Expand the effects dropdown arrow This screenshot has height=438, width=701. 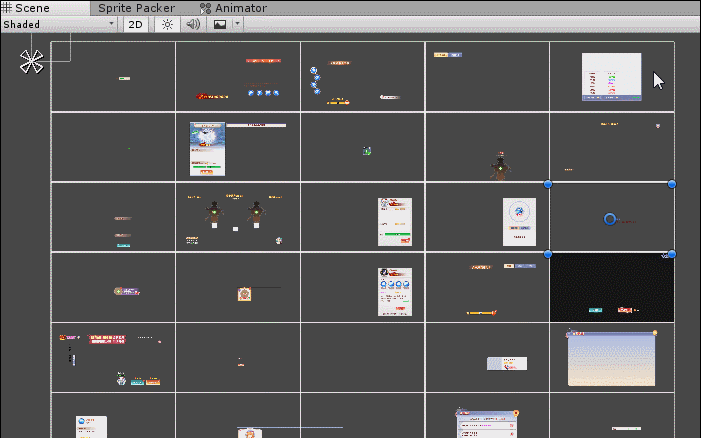(237, 24)
